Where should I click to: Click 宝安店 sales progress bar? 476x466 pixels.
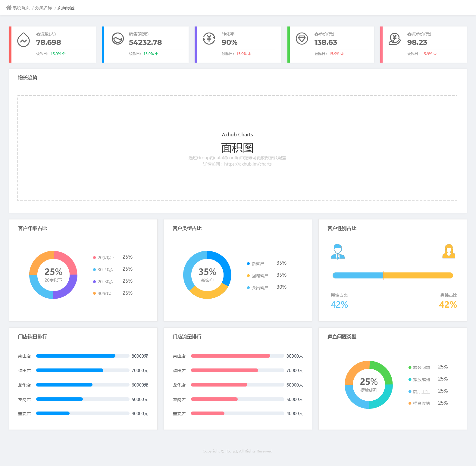click(x=83, y=413)
